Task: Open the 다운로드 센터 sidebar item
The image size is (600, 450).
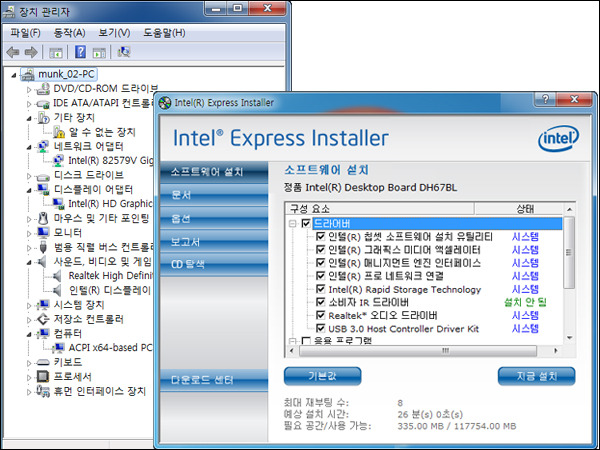Action: [214, 380]
